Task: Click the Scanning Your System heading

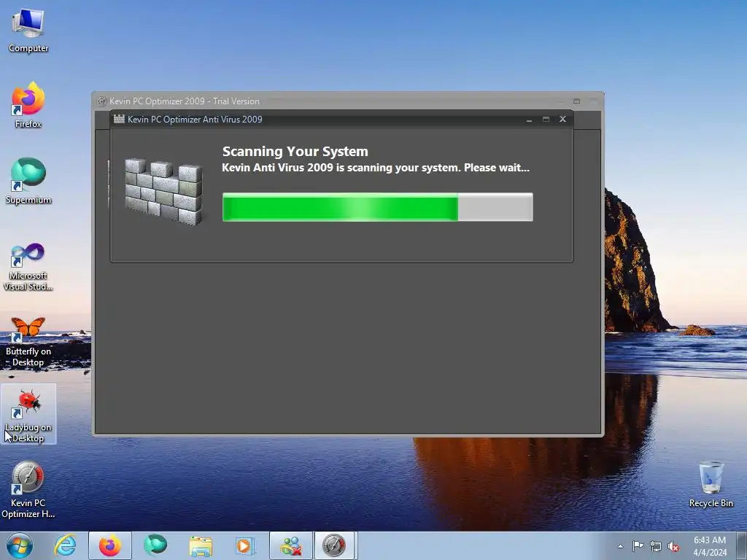Action: click(295, 152)
